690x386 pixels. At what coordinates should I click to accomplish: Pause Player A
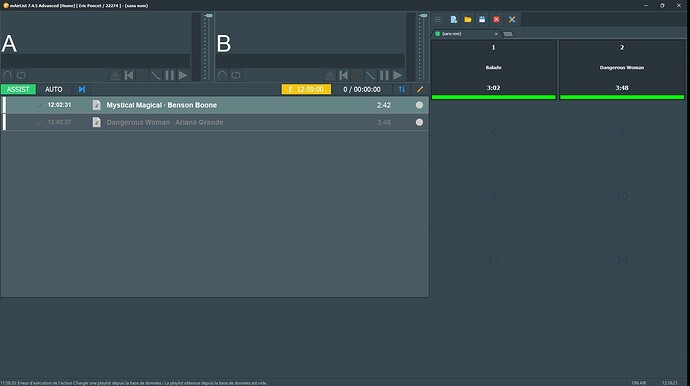(170, 75)
